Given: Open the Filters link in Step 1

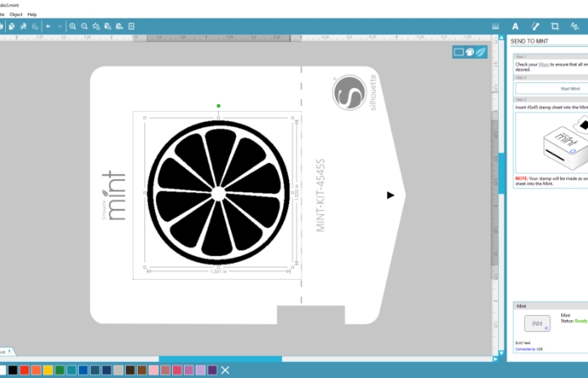Looking at the screenshot, I should click(x=543, y=65).
